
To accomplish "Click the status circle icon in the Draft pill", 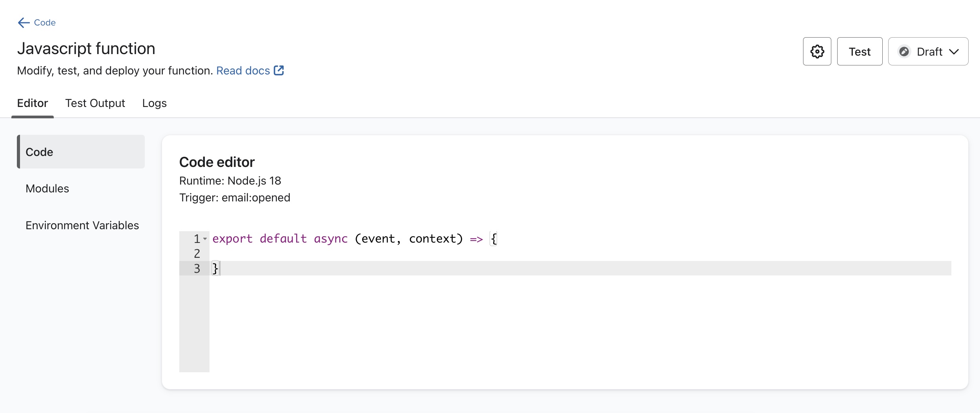I will [x=905, y=51].
